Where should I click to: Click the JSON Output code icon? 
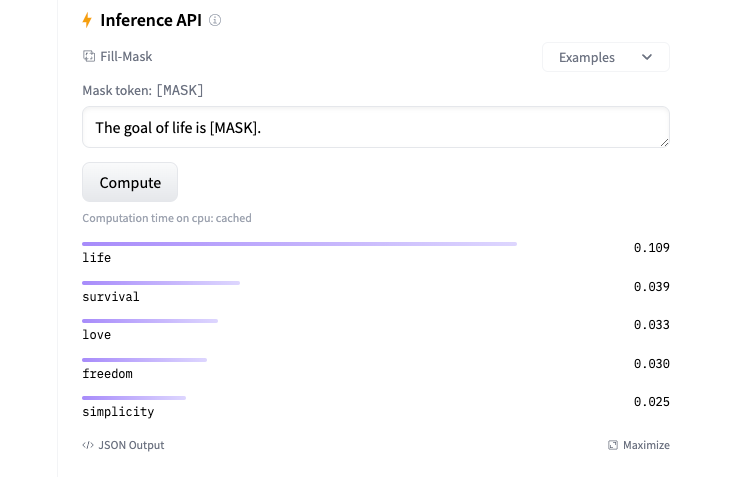(x=88, y=445)
